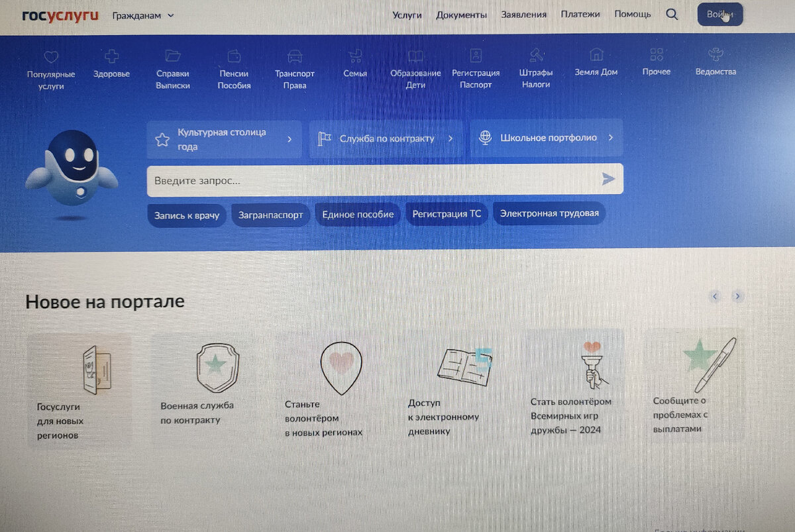This screenshot has width=795, height=532.
Task: Select the Загранпаспорт chip
Action: point(270,215)
